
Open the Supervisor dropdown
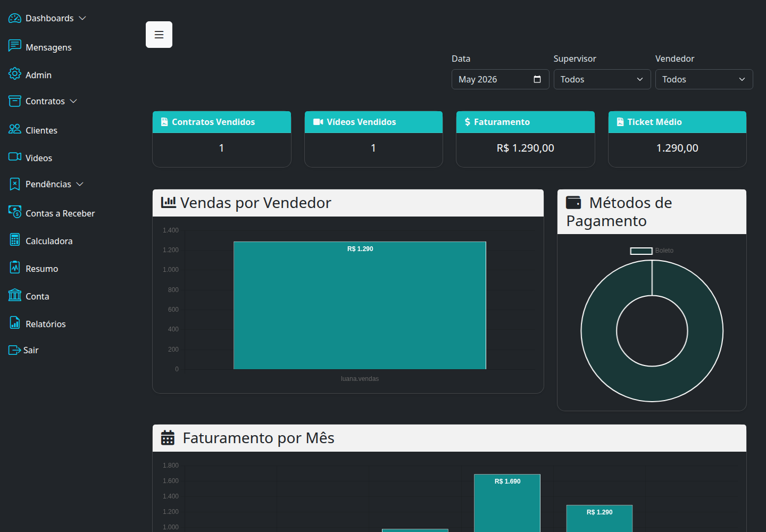(x=602, y=79)
